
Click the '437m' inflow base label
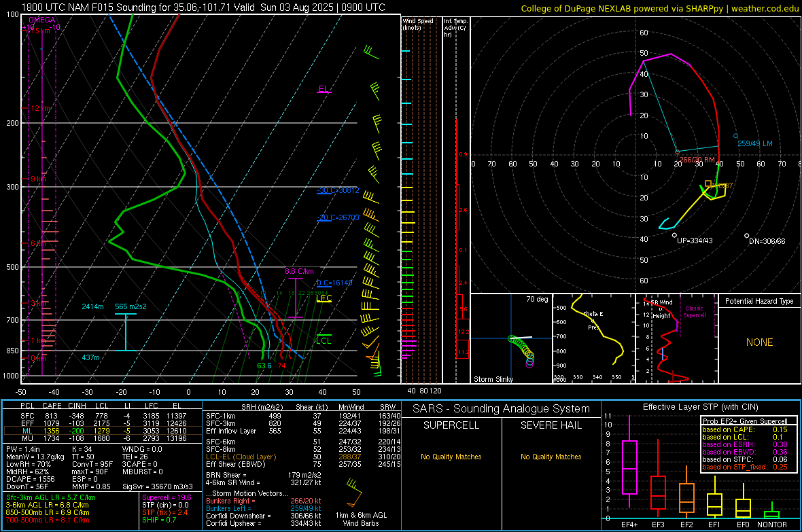(90, 357)
